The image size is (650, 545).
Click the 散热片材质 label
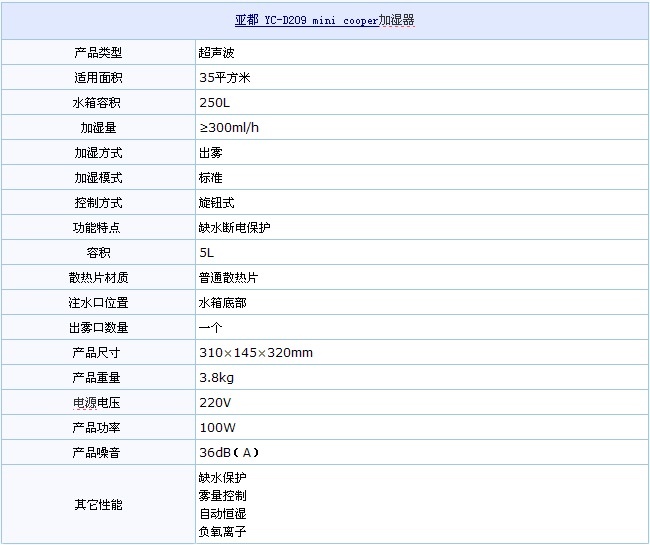[98, 278]
